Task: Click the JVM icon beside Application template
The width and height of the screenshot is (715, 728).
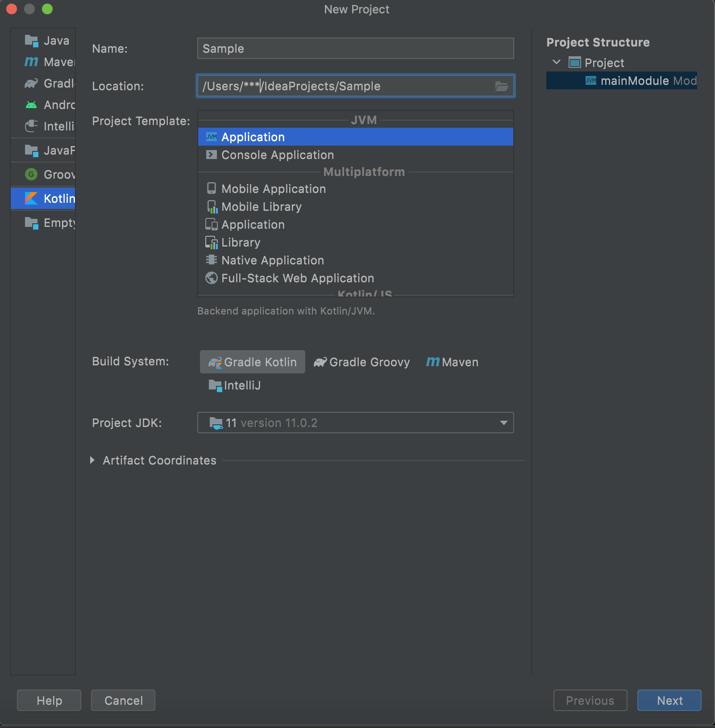Action: pyautogui.click(x=212, y=137)
